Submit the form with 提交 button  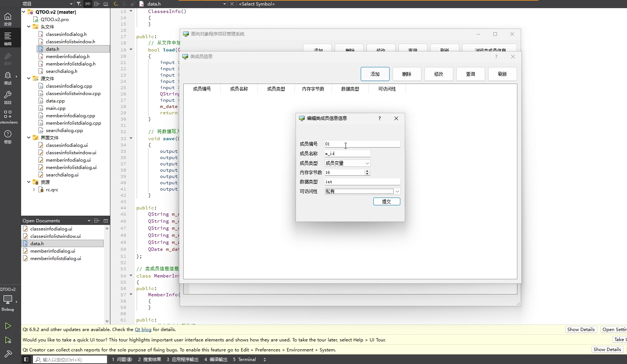click(x=387, y=202)
